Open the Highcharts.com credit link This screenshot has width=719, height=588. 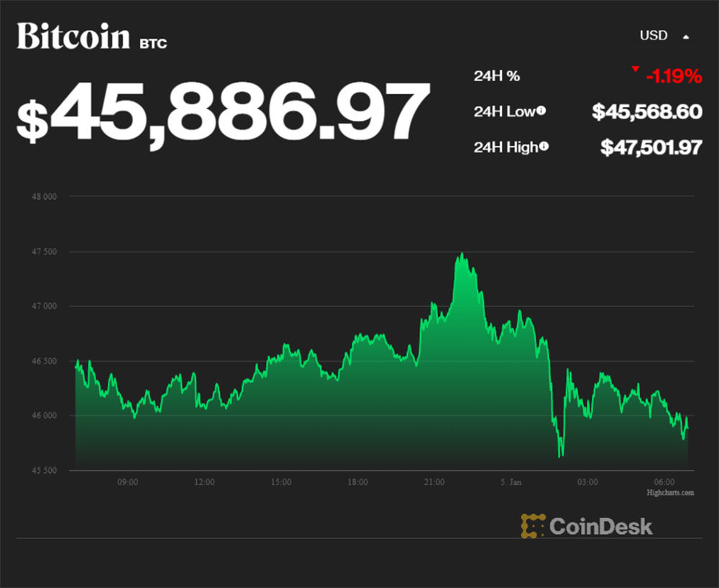click(x=670, y=492)
